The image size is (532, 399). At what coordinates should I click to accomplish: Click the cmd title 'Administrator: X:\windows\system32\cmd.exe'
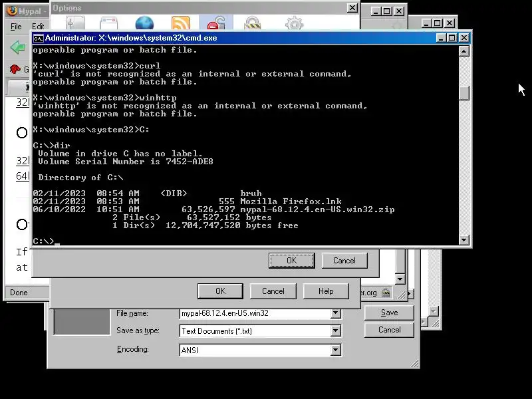[131, 38]
